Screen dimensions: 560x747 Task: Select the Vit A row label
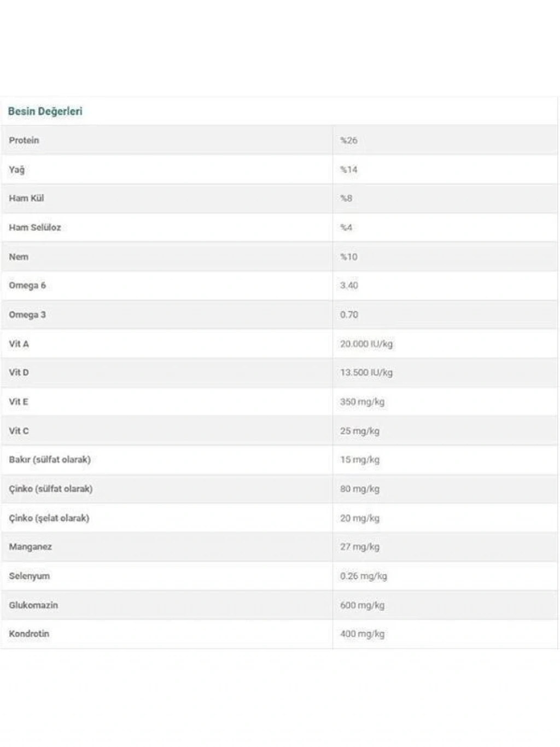(19, 344)
